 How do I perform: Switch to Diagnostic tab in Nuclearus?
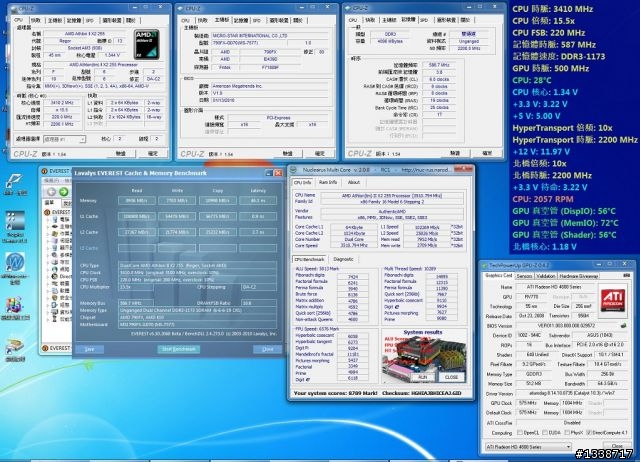[343, 259]
